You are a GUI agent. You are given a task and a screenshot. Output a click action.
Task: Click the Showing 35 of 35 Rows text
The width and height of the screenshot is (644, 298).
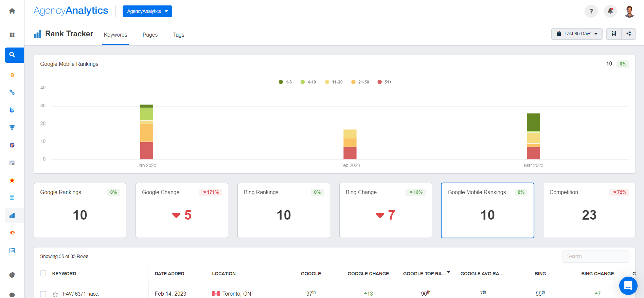pos(64,257)
